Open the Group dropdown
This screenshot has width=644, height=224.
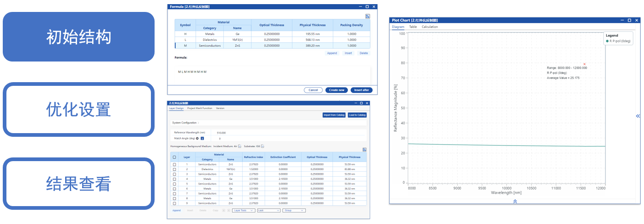click(x=294, y=210)
